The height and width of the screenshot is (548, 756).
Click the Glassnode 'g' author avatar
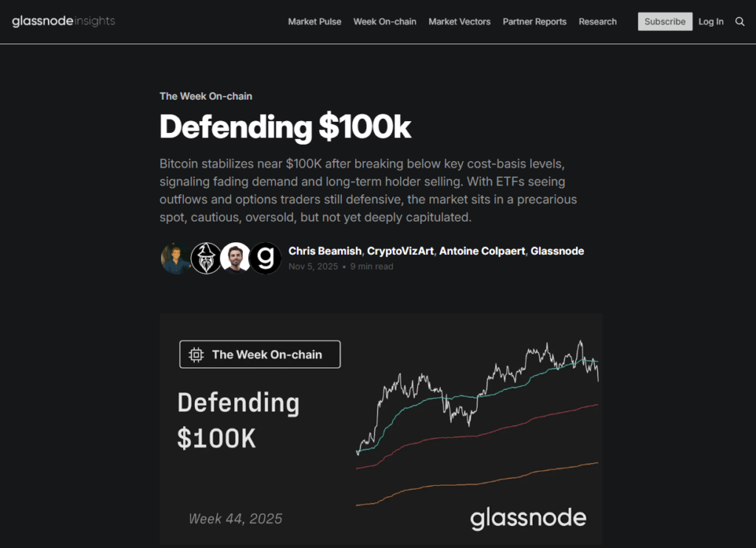(x=265, y=258)
